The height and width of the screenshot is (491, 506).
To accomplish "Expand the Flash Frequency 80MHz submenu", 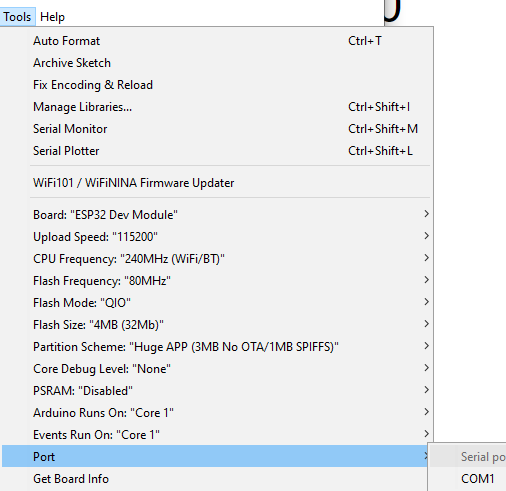I will pyautogui.click(x=216, y=281).
